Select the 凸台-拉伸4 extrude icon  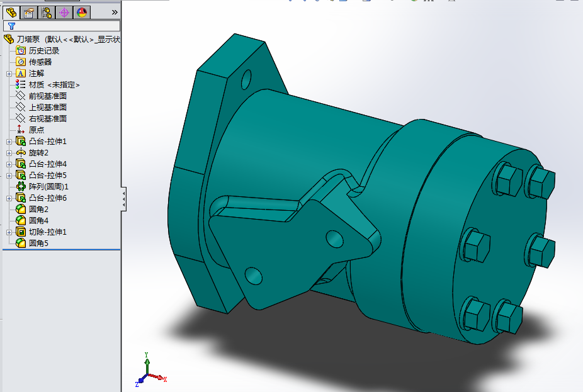click(21, 164)
